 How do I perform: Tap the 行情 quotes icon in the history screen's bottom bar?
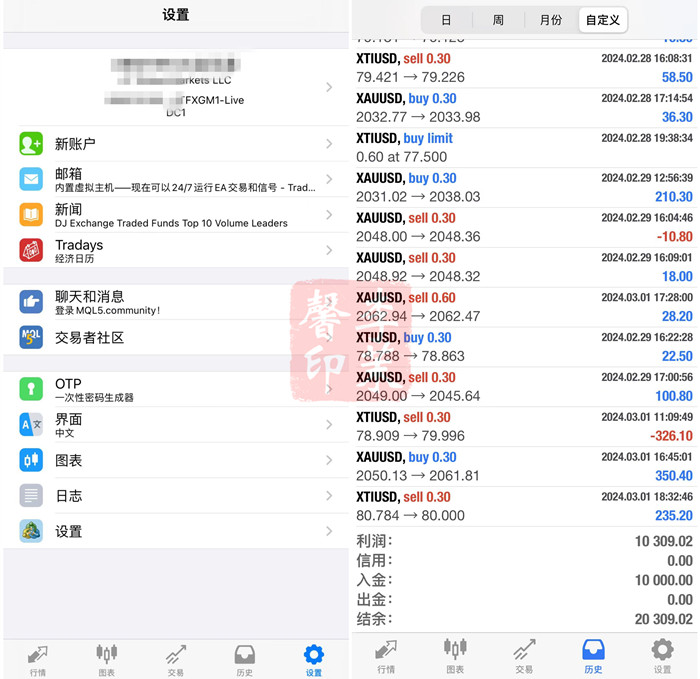coord(386,653)
